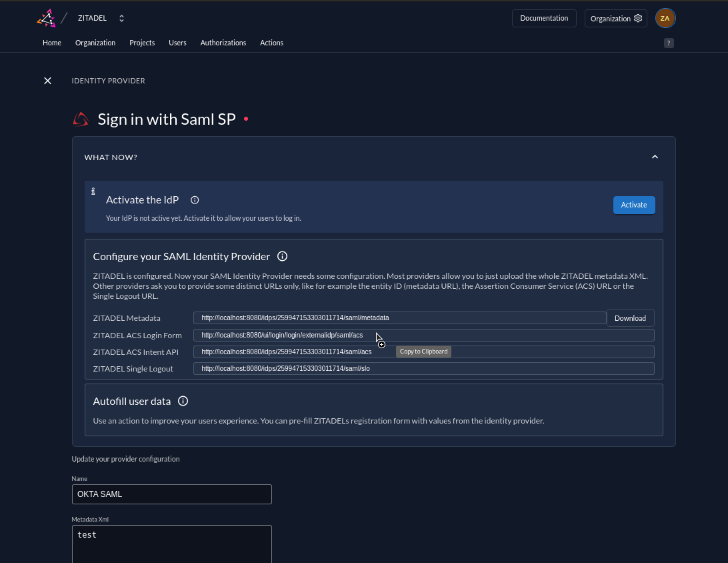Click the Metadata Xml text area

coord(171,544)
